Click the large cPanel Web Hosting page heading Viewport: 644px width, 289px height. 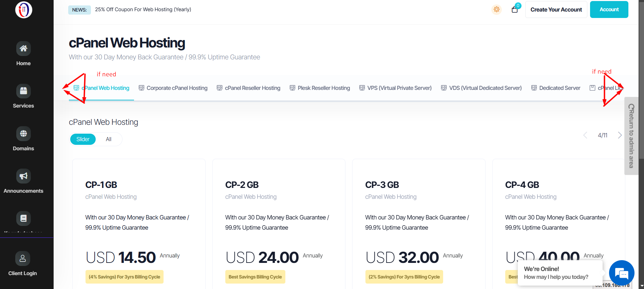[x=127, y=43]
